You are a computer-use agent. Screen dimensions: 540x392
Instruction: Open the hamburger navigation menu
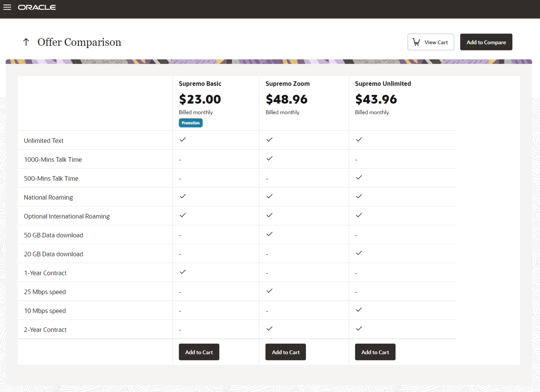coord(7,7)
